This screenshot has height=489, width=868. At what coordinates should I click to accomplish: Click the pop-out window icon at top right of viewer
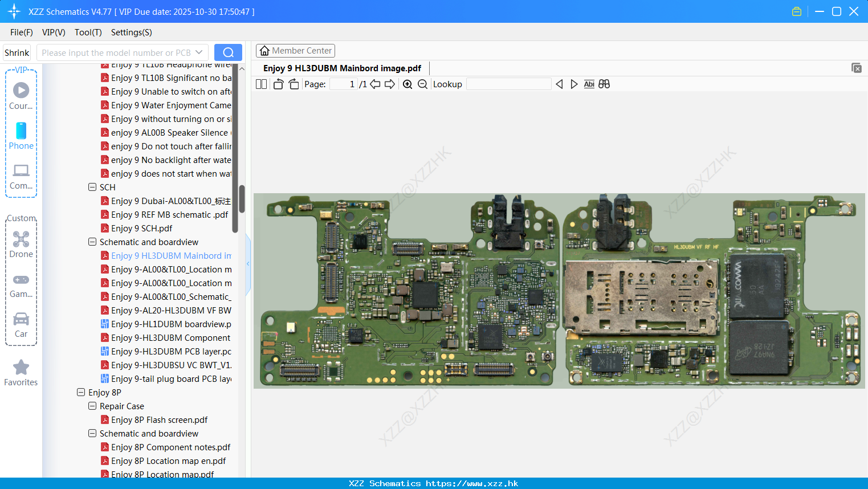(857, 68)
